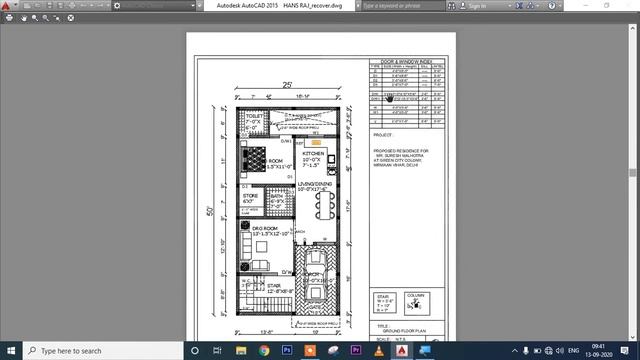Open Photoshop from taskbar
Screen dimensions: 640x360
tap(287, 351)
